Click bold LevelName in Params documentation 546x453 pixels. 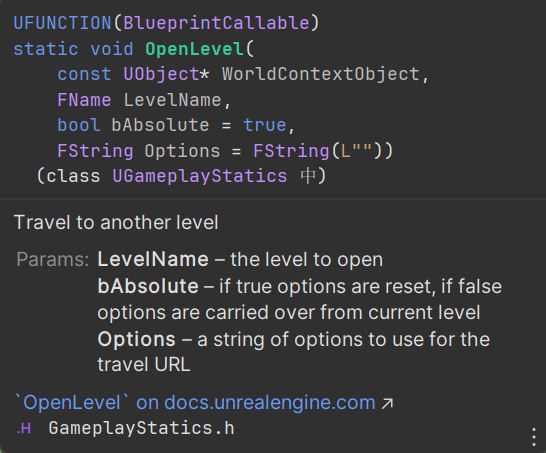pyautogui.click(x=153, y=259)
